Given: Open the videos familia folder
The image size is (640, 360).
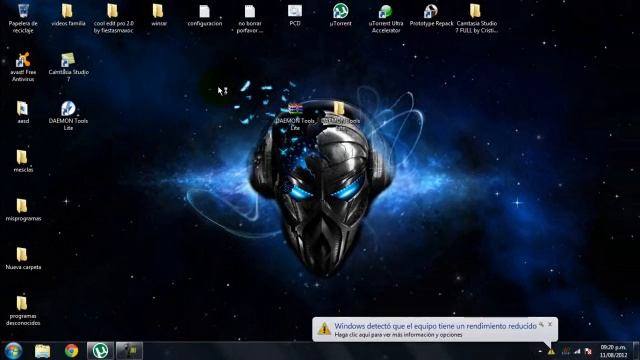Looking at the screenshot, I should pyautogui.click(x=68, y=16).
